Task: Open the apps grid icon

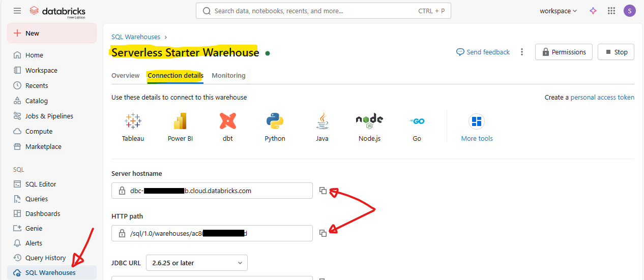Action: (x=611, y=11)
